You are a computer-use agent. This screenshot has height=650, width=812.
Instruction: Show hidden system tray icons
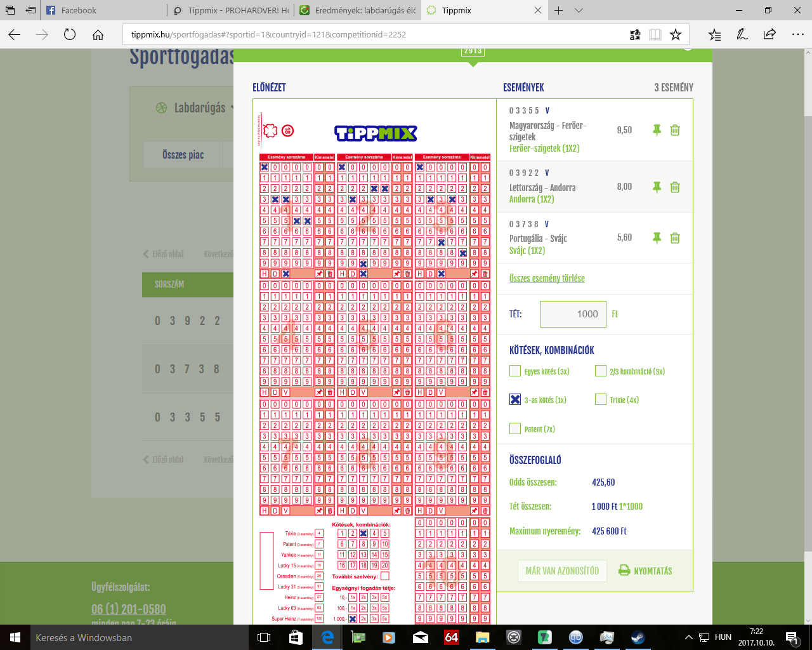coord(689,637)
